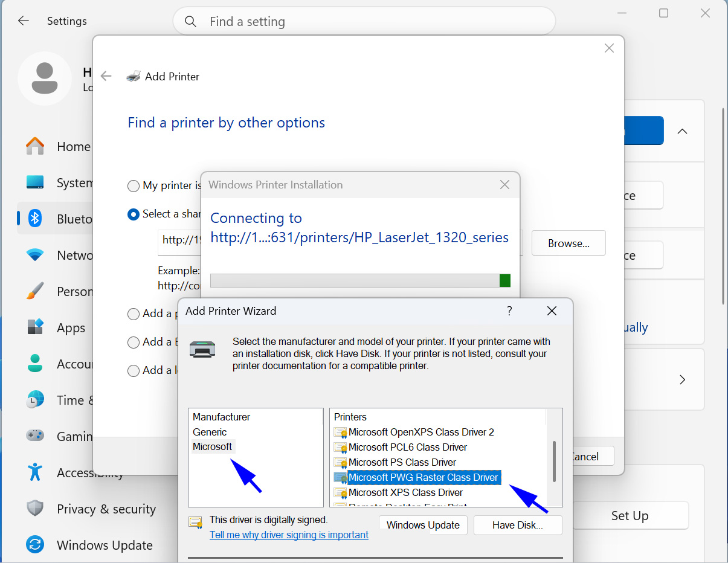Screen dimensions: 728x563
Task: Click the Have Disk... button
Action: click(x=517, y=525)
